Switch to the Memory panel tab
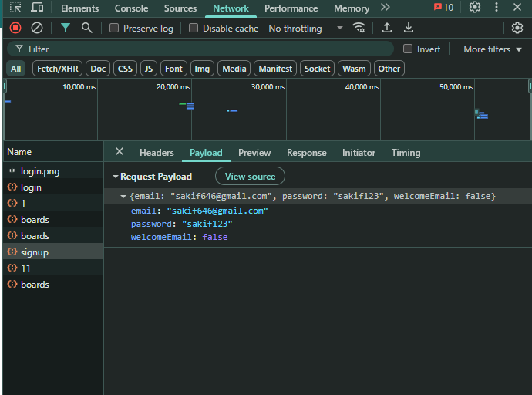The image size is (532, 395). pos(352,8)
